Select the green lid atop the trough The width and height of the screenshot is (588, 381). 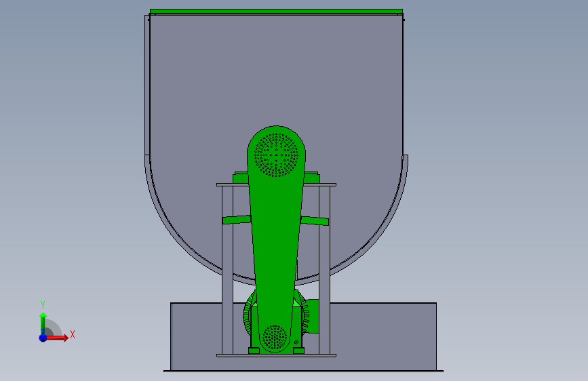(x=276, y=12)
